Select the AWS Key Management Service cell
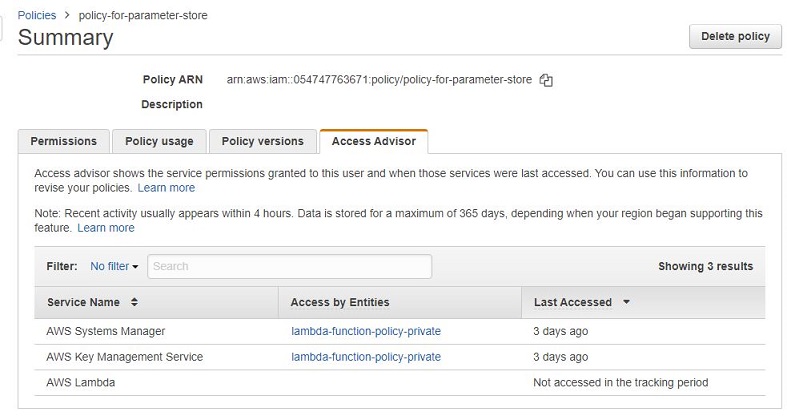The width and height of the screenshot is (787, 420). pos(124,357)
